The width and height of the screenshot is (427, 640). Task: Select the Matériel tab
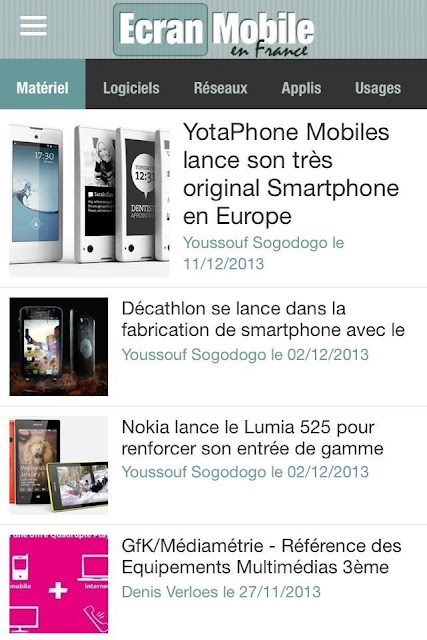(x=42, y=88)
